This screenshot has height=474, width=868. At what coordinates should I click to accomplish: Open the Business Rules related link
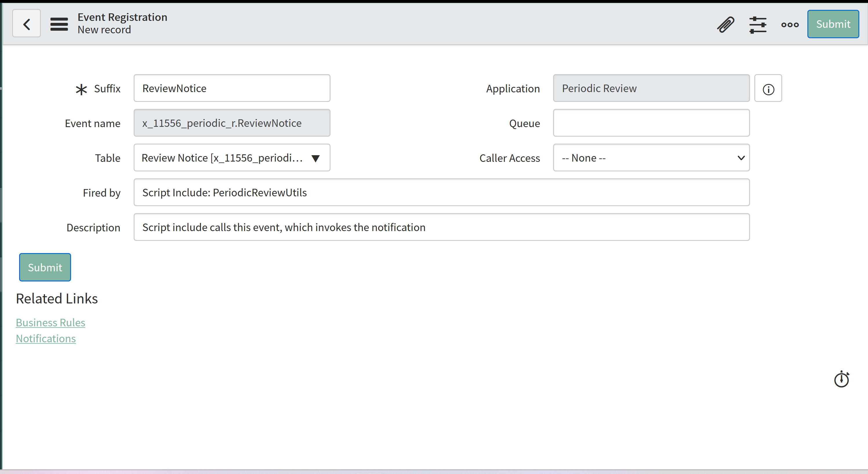[50, 323]
